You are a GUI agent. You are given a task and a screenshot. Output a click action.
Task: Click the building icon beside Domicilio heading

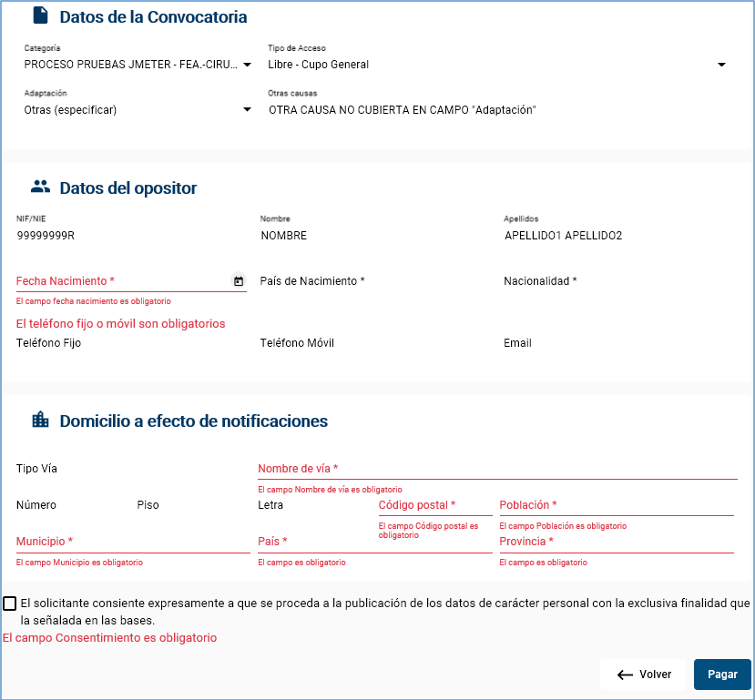click(40, 420)
